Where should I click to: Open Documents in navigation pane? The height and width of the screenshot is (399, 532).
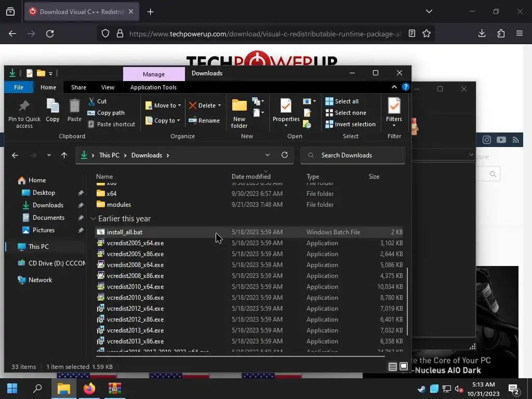click(x=48, y=218)
